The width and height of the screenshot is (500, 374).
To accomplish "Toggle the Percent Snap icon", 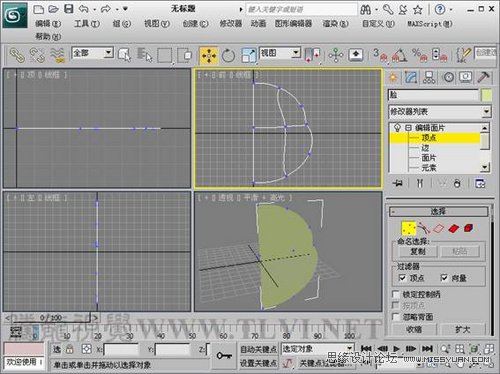I will 419,55.
